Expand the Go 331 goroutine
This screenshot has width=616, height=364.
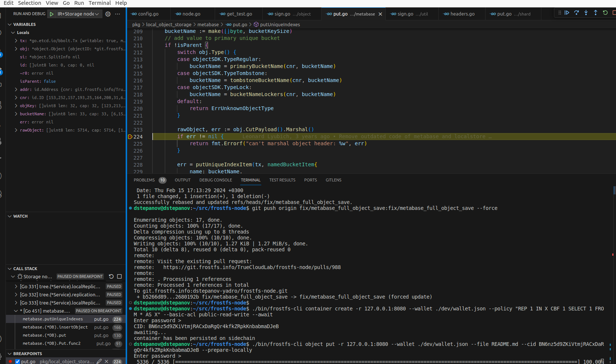click(x=16, y=286)
